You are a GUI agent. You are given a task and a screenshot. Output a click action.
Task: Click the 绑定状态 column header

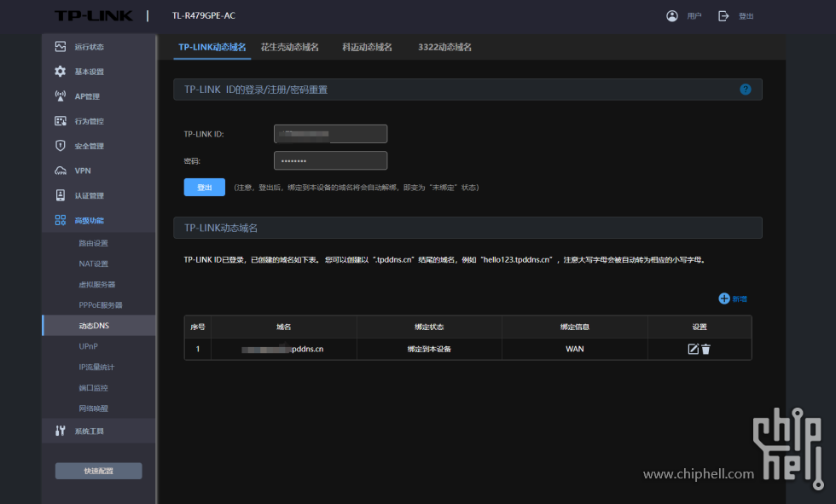coord(429,327)
